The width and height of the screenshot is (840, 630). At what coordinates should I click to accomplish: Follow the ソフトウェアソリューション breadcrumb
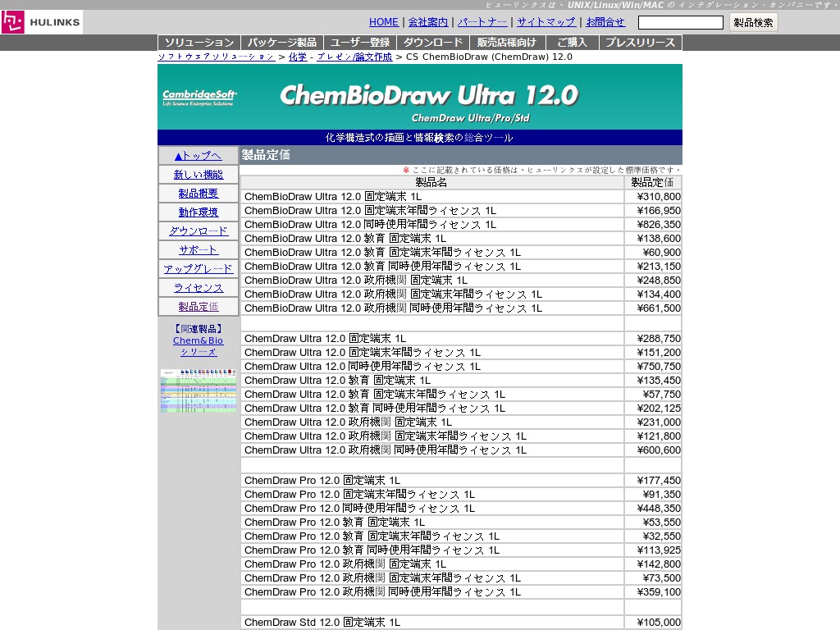click(217, 57)
